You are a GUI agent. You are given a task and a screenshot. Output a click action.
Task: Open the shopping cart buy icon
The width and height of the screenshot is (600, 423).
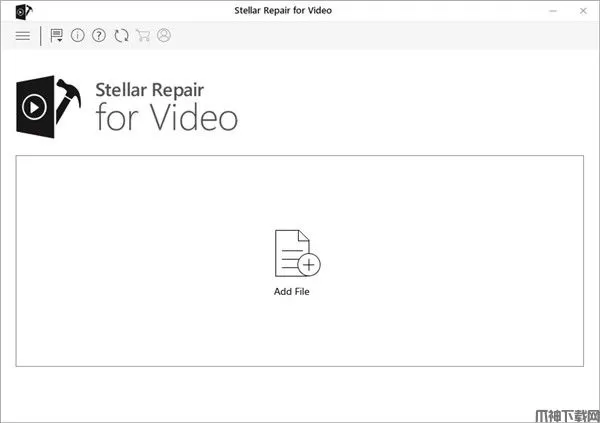143,36
